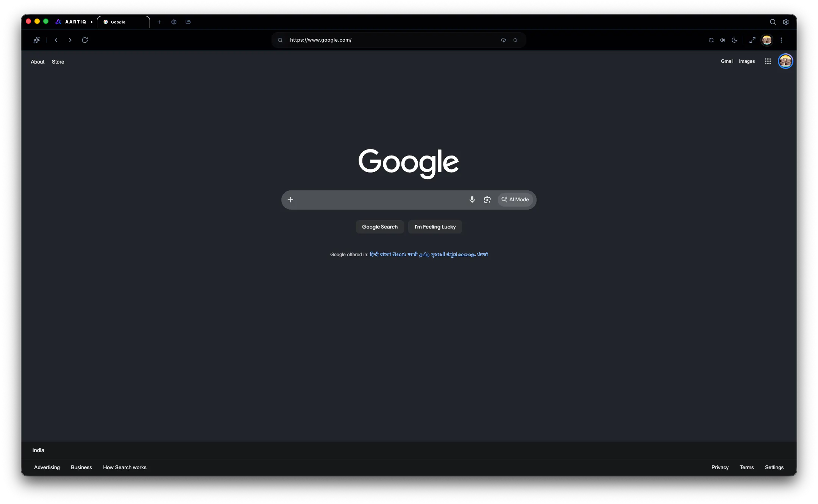Switch Google to Hindi (हिन्दी)
This screenshot has height=504, width=818.
coord(374,255)
